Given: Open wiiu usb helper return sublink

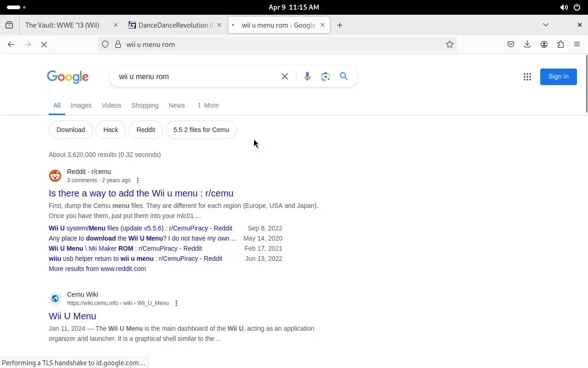Looking at the screenshot, I should (x=136, y=259).
